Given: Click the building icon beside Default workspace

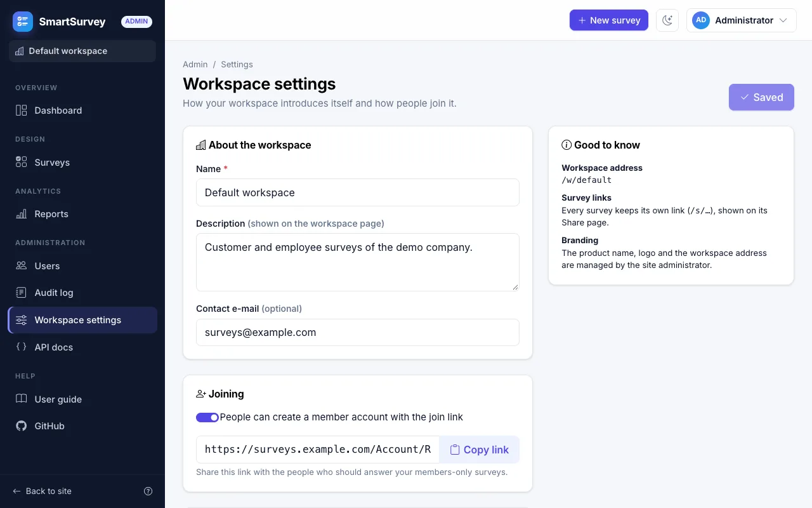Looking at the screenshot, I should point(20,51).
